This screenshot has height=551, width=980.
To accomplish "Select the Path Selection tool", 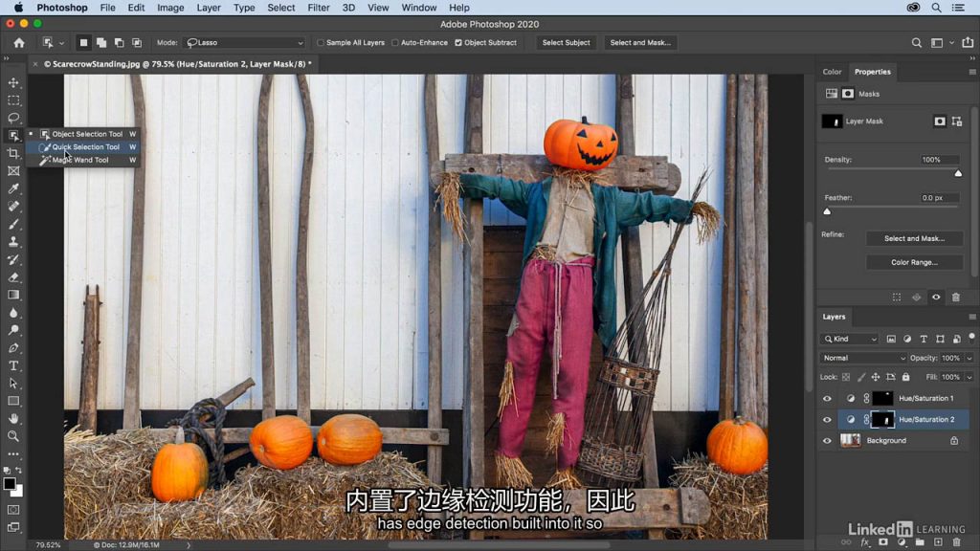I will pyautogui.click(x=13, y=383).
